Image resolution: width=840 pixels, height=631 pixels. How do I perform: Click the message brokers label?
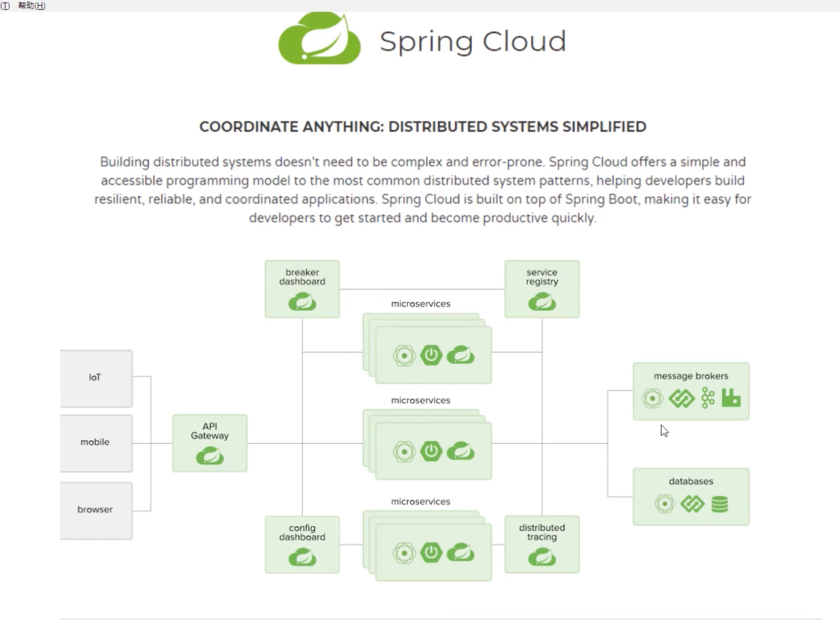pyautogui.click(x=691, y=376)
